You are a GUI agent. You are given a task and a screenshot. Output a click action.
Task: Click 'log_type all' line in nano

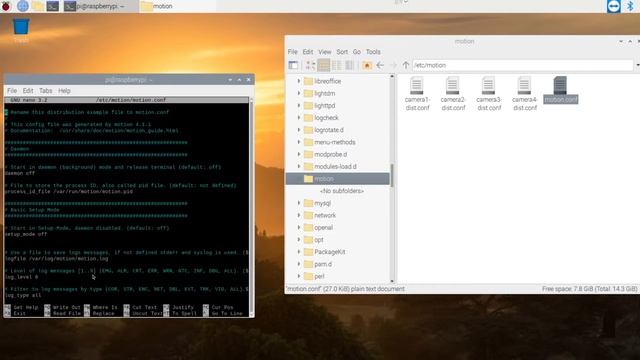point(23,295)
